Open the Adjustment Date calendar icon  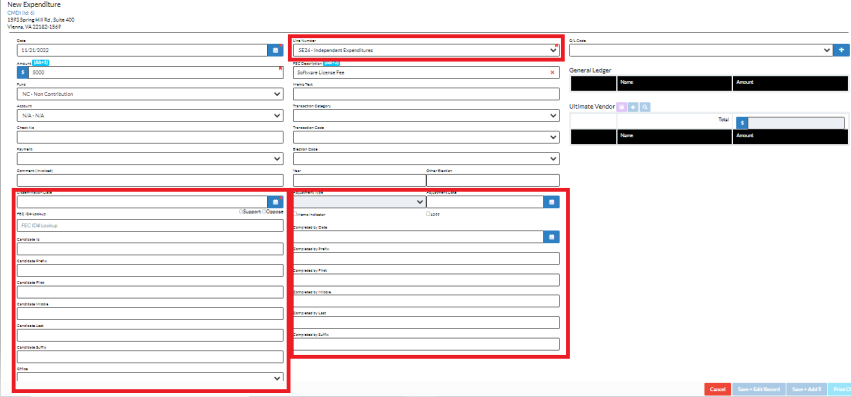(551, 201)
